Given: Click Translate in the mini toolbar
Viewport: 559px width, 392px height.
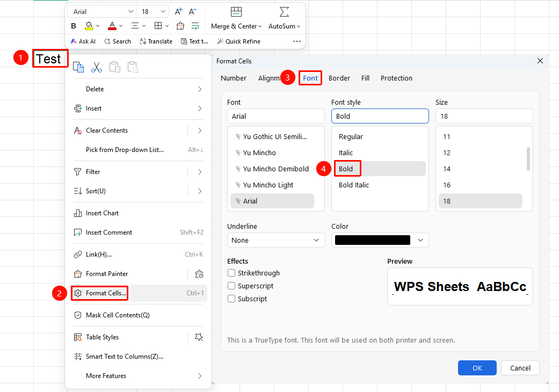Looking at the screenshot, I should (x=156, y=41).
